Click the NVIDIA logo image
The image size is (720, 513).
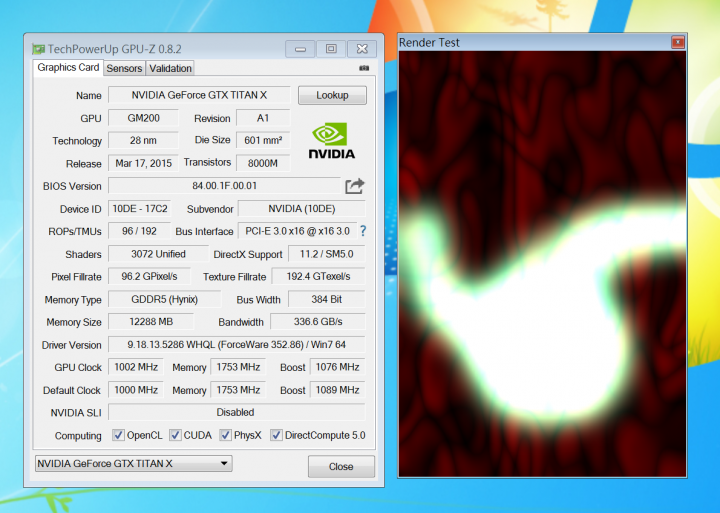(x=332, y=141)
